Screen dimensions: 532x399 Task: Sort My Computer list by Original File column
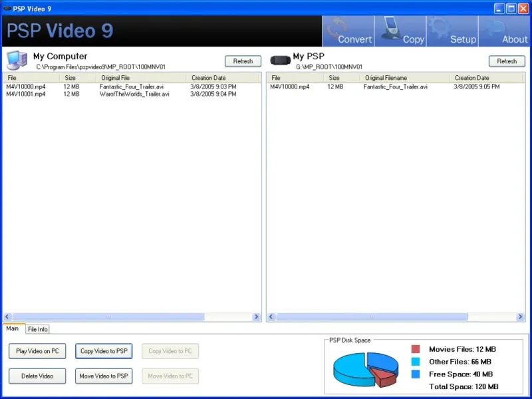tap(141, 78)
